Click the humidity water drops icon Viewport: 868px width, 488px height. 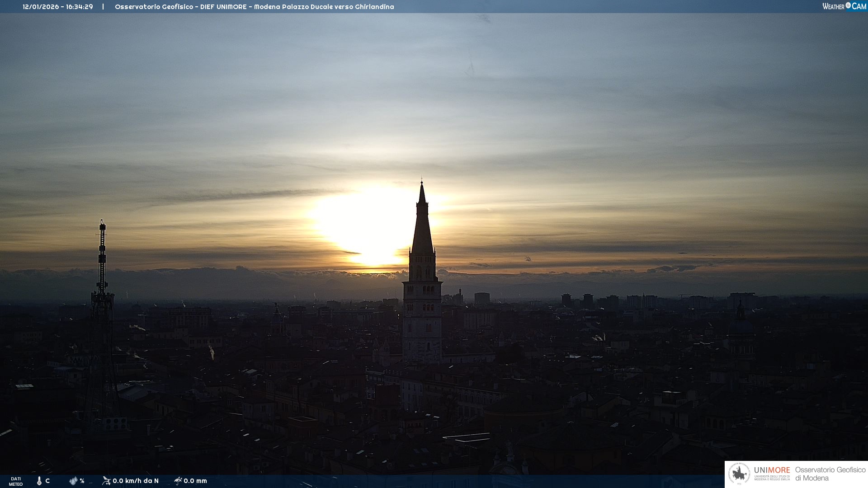point(73,481)
